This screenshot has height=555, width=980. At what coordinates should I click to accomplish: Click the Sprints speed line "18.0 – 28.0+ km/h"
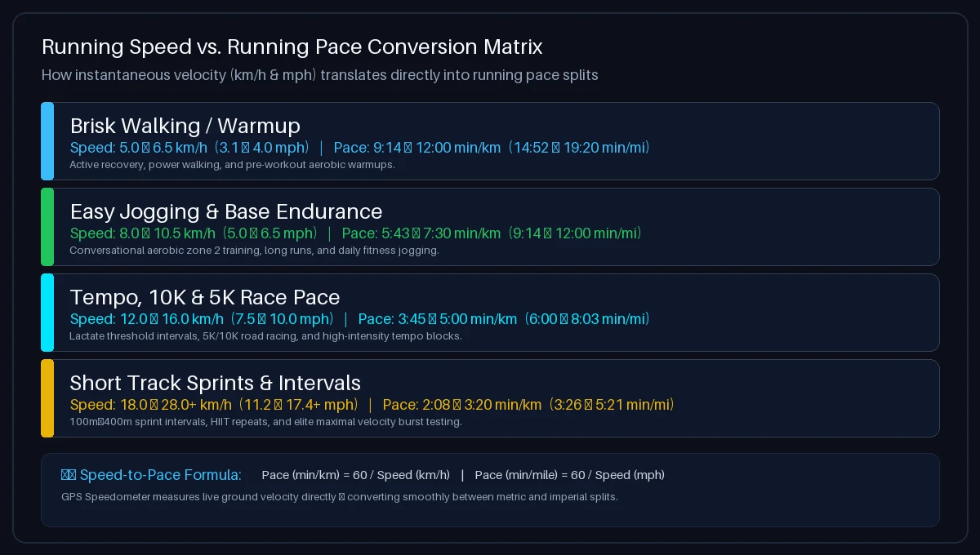pos(372,405)
